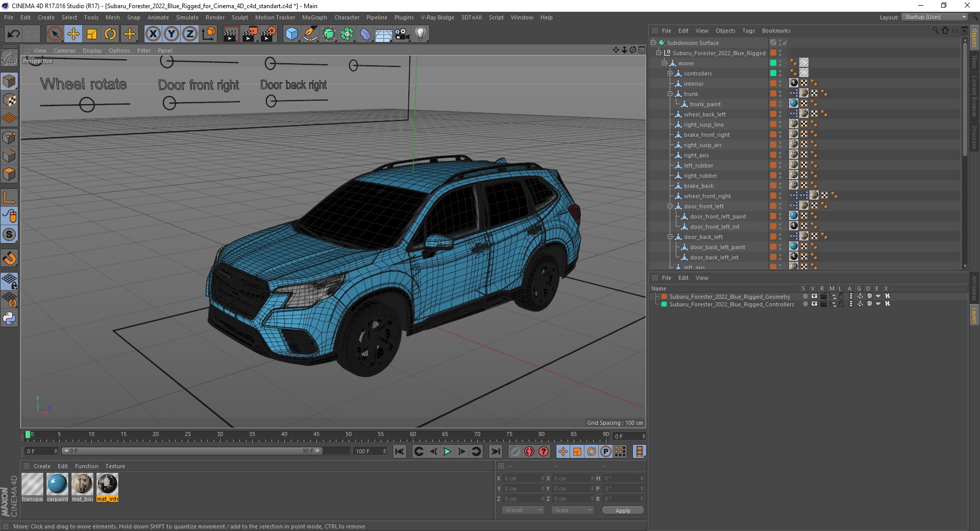The width and height of the screenshot is (980, 531).
Task: Go to the start of animation
Action: [400, 451]
